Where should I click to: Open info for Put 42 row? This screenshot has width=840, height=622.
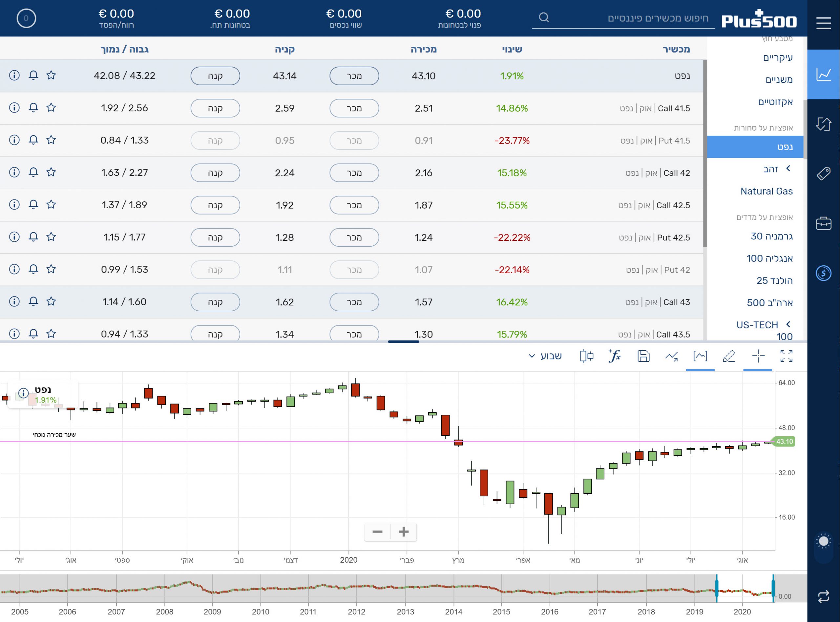coord(14,269)
